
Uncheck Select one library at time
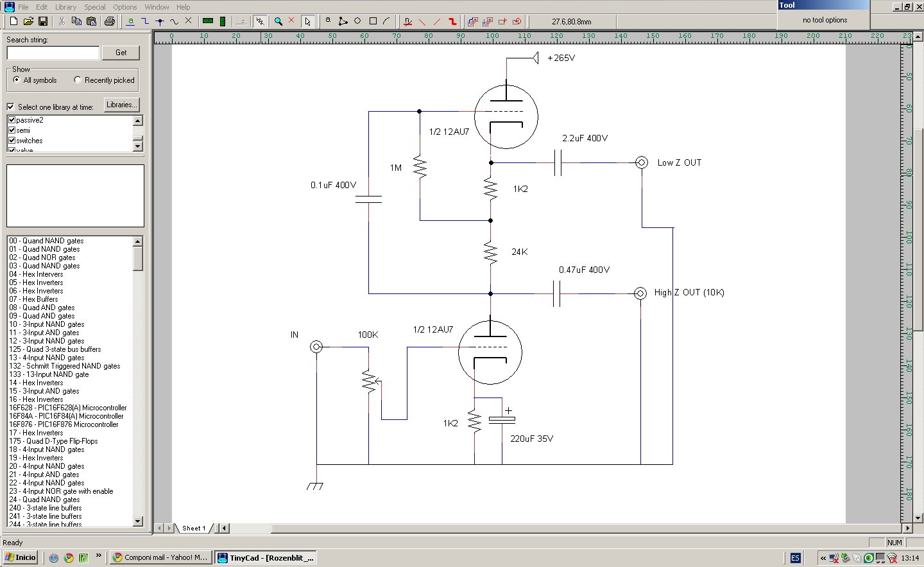point(10,107)
